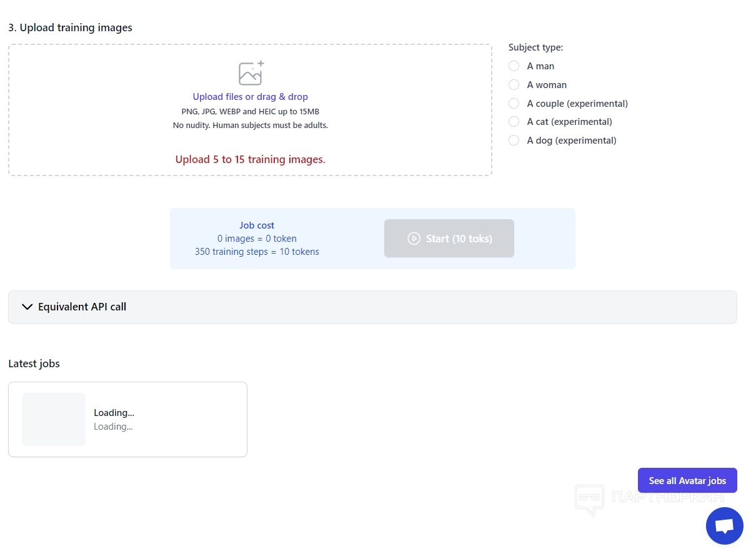The width and height of the screenshot is (756, 549).
Task: Click the image upload icon
Action: tap(251, 74)
